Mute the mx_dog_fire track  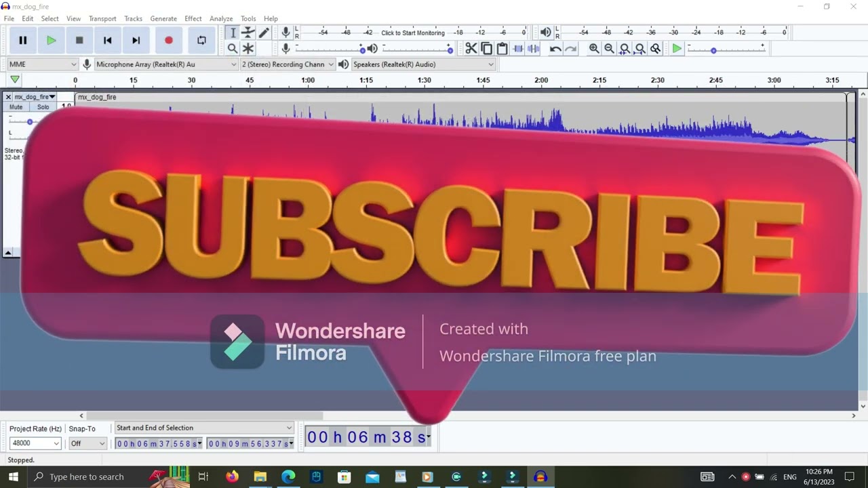(x=16, y=107)
